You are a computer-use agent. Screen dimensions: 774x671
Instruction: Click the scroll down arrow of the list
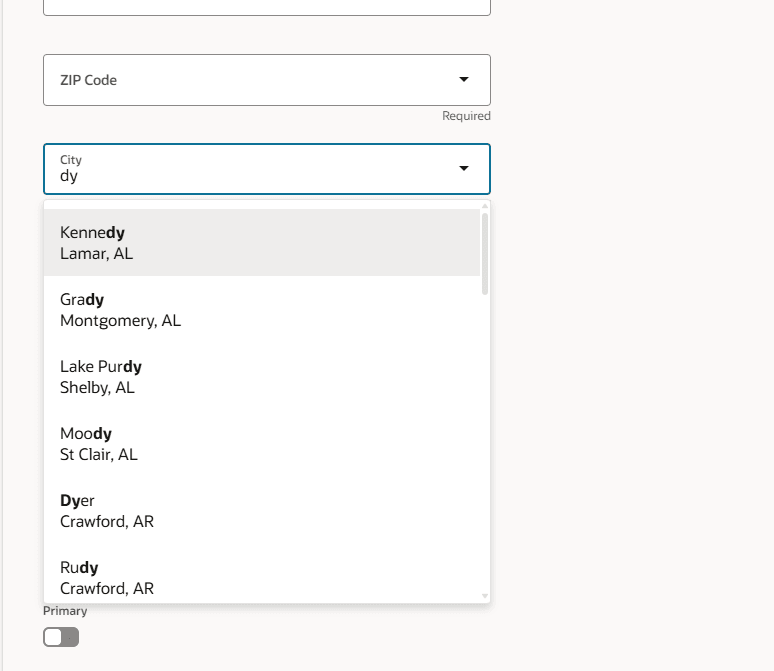485,596
